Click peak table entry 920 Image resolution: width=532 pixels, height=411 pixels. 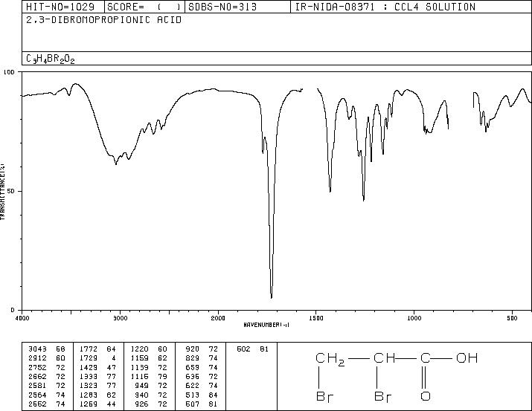pos(193,349)
